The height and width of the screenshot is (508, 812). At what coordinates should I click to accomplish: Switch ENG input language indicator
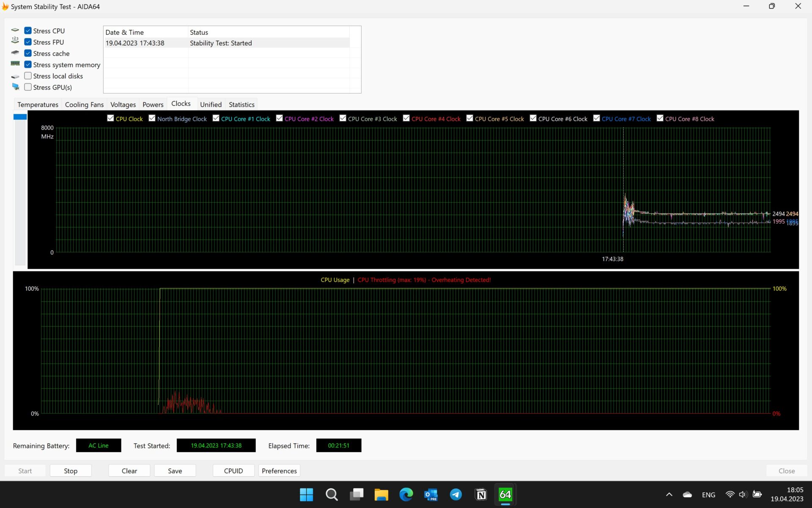coord(708,494)
